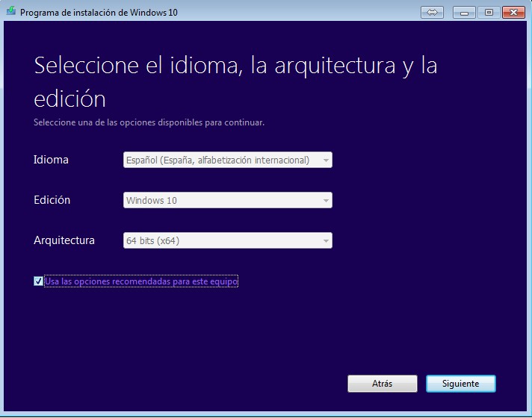532x418 pixels.
Task: Click the Edición label
Action: (x=52, y=200)
